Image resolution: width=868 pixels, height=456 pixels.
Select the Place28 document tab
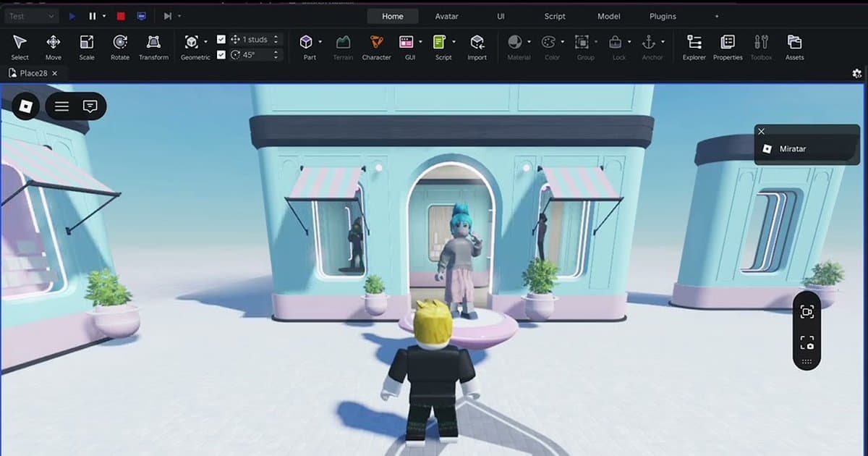tap(32, 73)
